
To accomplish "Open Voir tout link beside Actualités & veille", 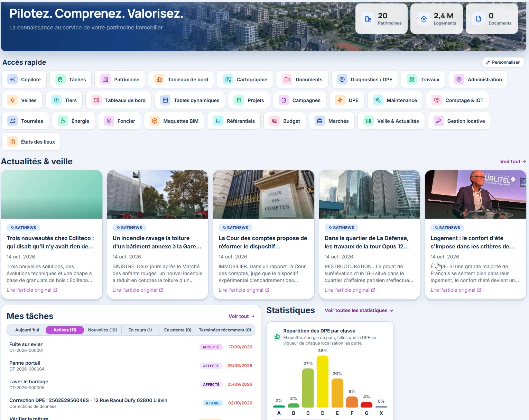I will point(513,162).
